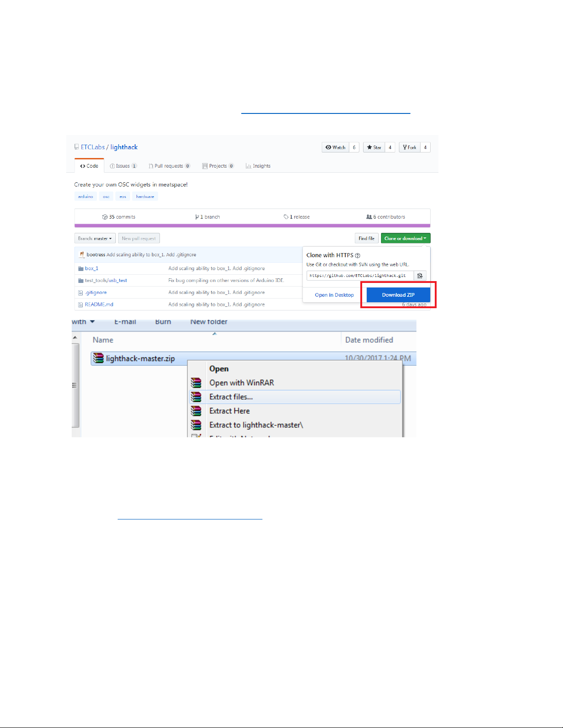Open the box_1 folder link

pyautogui.click(x=92, y=268)
